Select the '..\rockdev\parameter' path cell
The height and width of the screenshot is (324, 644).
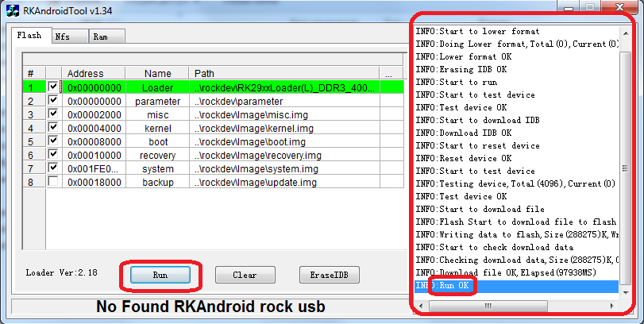(284, 101)
